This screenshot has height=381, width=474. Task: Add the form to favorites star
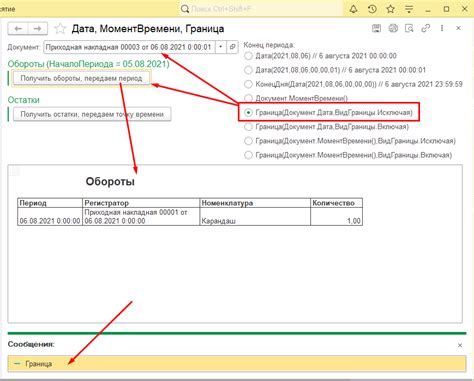point(60,29)
